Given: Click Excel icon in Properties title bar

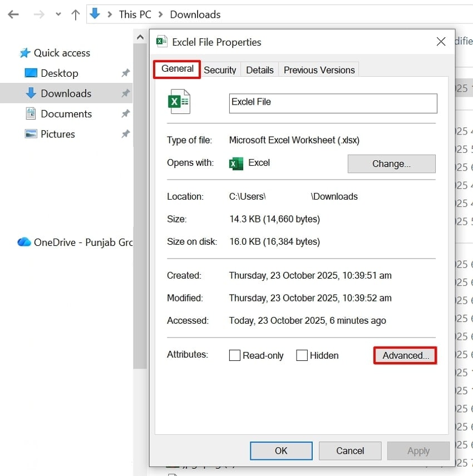Looking at the screenshot, I should (161, 41).
